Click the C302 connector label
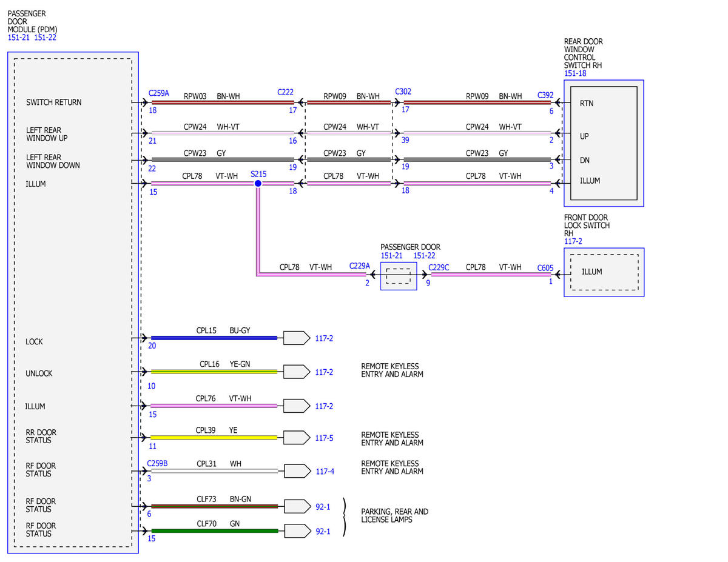Viewport: 728px width, 562px height. (403, 92)
